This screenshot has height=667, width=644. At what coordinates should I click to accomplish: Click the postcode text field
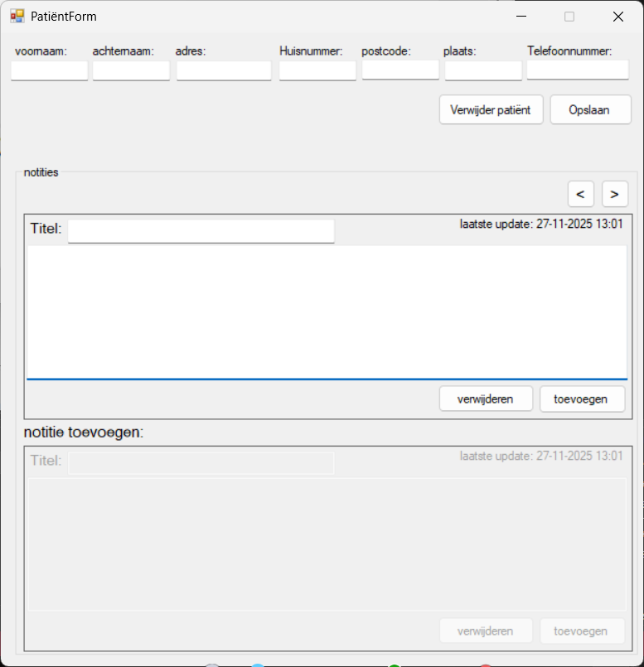400,70
